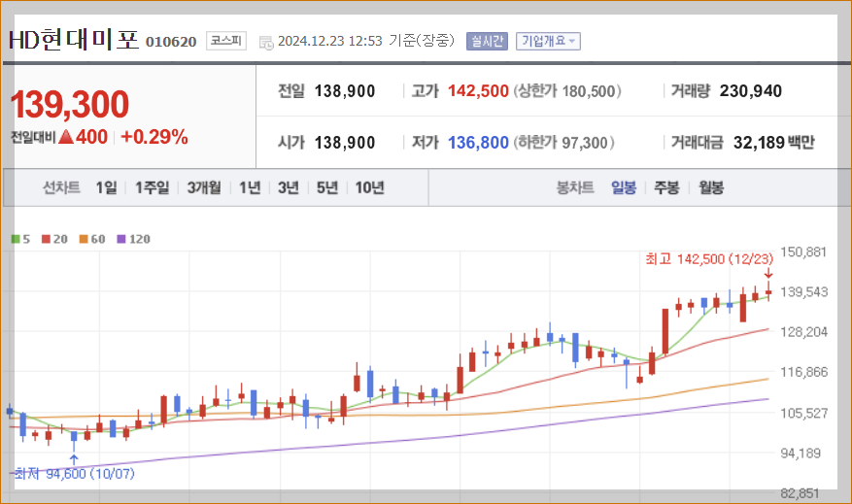Click the 코스피 market badge

pyautogui.click(x=226, y=41)
